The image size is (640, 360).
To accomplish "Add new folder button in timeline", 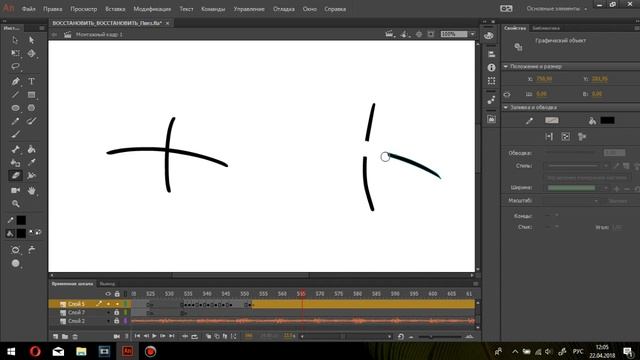I will (x=65, y=336).
